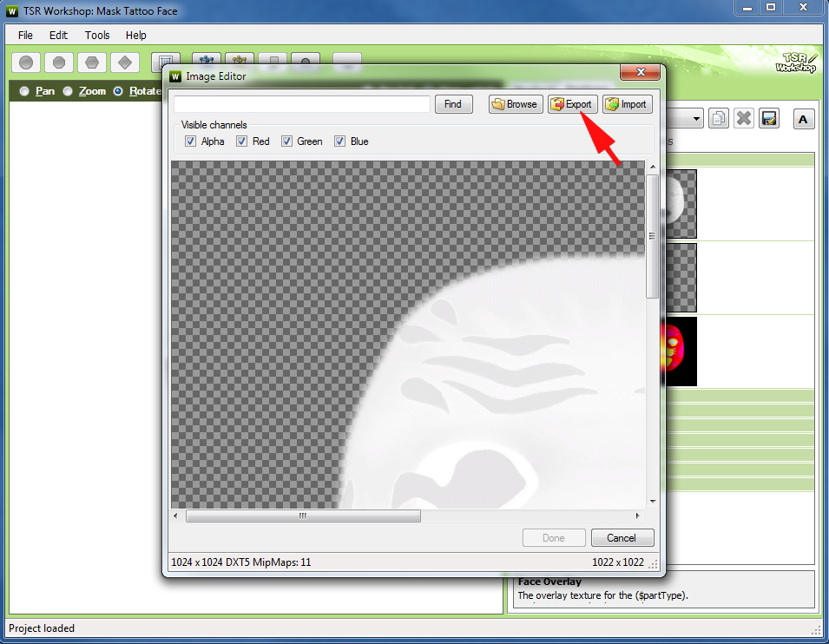Click the horizontal scrollbar left arrow
The width and height of the screenshot is (829, 644).
pos(176,516)
